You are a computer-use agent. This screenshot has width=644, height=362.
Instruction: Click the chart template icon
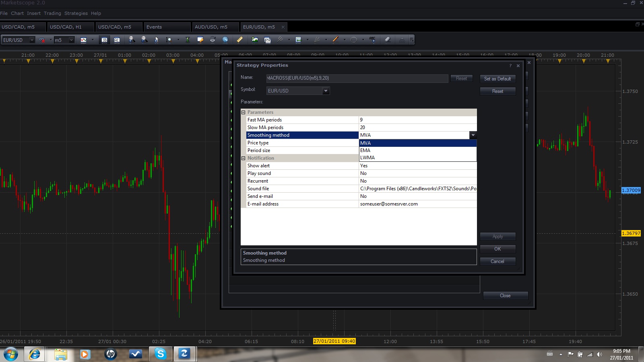(267, 40)
